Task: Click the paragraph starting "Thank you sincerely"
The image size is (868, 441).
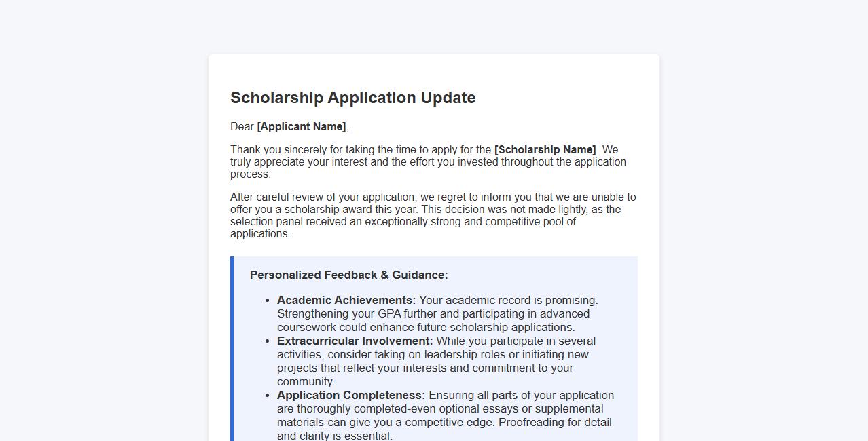Action: (428, 162)
